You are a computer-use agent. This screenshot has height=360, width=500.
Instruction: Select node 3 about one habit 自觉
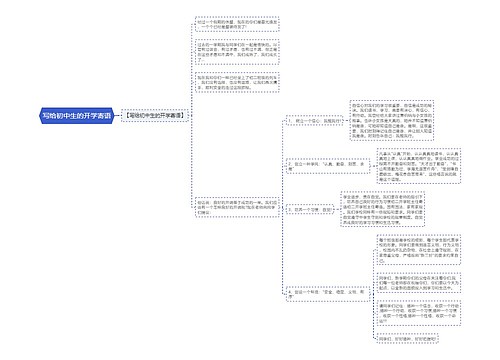[310, 210]
